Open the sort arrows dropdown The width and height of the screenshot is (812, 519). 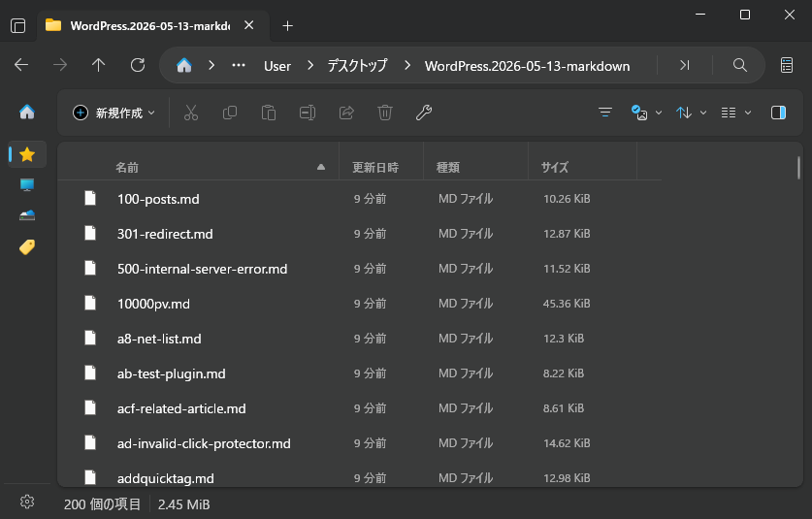[x=691, y=113]
